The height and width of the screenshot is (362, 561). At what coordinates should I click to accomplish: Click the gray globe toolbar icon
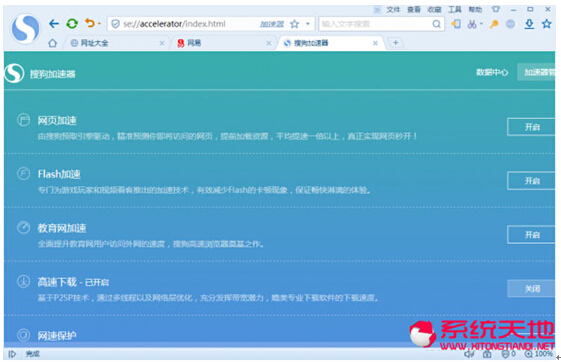[x=511, y=24]
